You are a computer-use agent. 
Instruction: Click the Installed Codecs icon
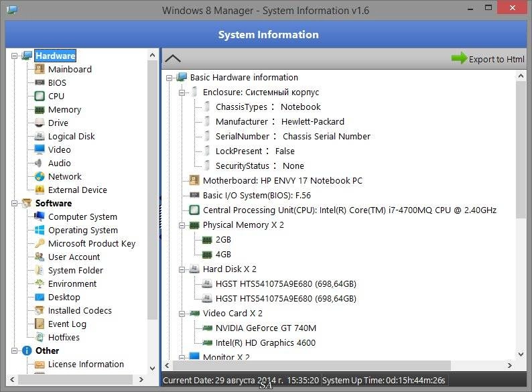coord(40,310)
